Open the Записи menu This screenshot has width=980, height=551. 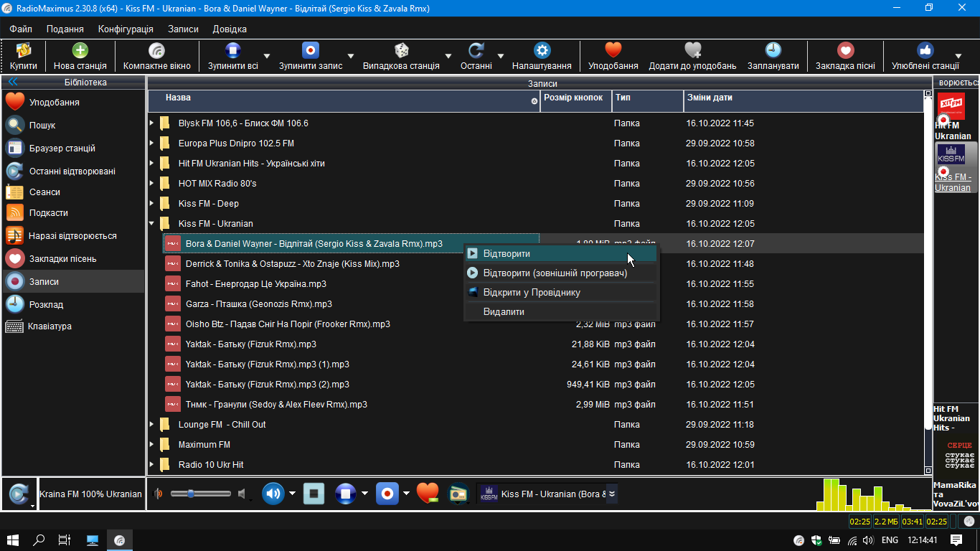click(183, 29)
